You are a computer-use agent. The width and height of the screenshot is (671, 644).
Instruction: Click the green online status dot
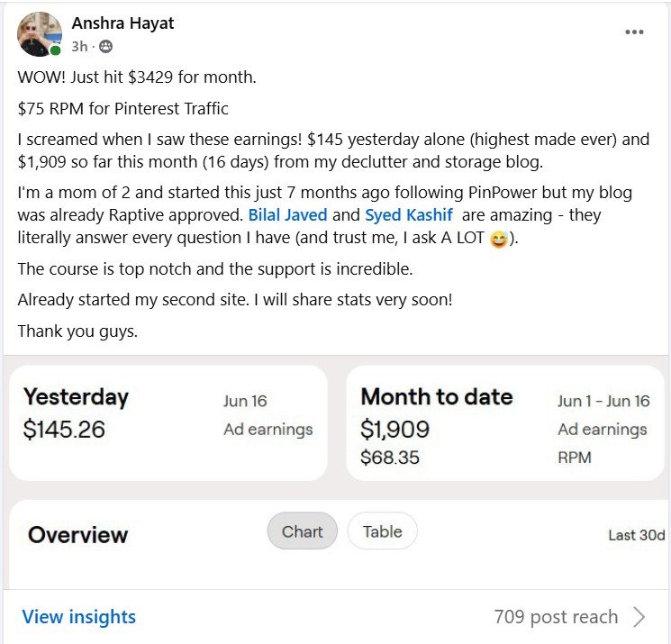[x=56, y=50]
